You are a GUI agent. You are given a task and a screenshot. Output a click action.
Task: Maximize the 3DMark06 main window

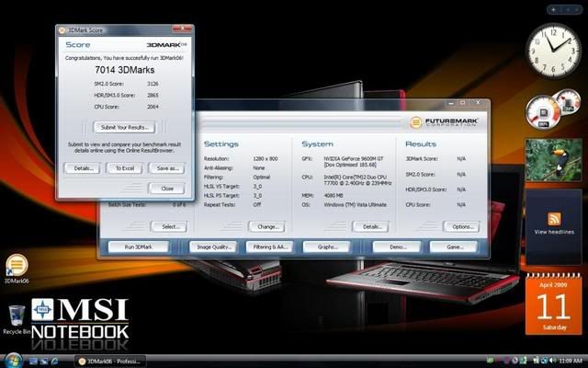tap(463, 103)
